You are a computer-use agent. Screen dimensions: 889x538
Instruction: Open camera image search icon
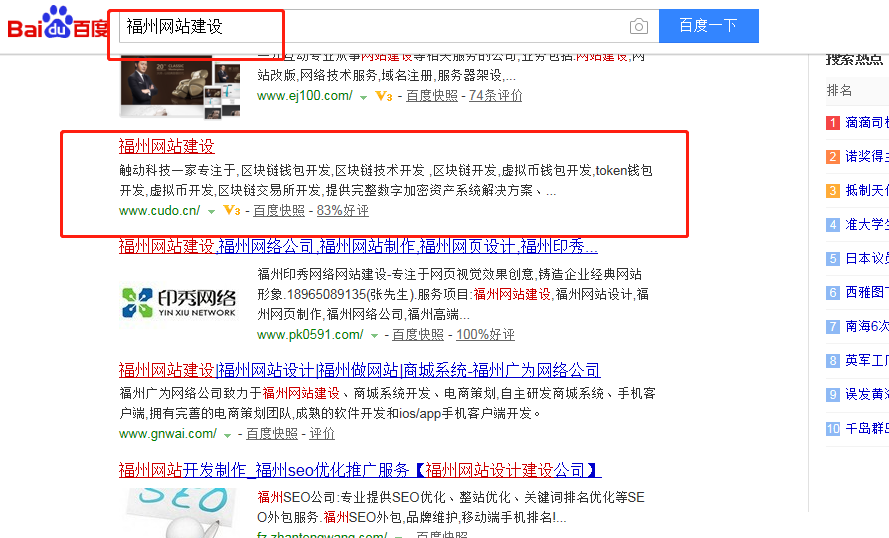638,26
